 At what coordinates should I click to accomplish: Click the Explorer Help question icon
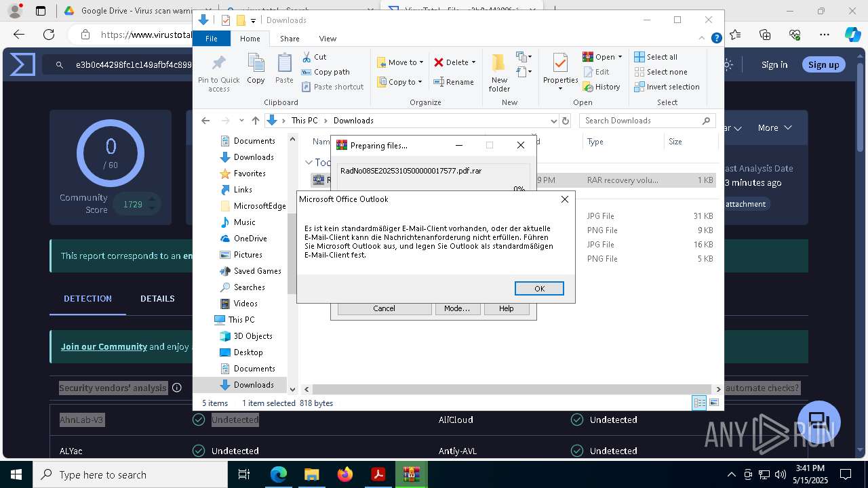tap(716, 39)
